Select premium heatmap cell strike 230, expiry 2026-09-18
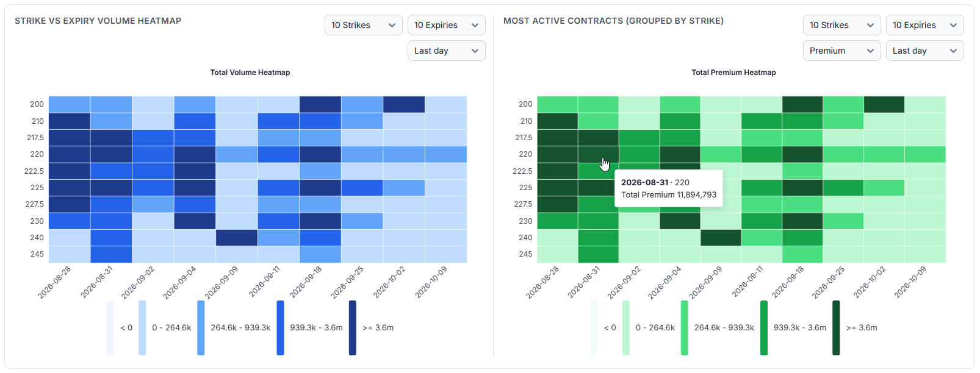 (x=802, y=221)
